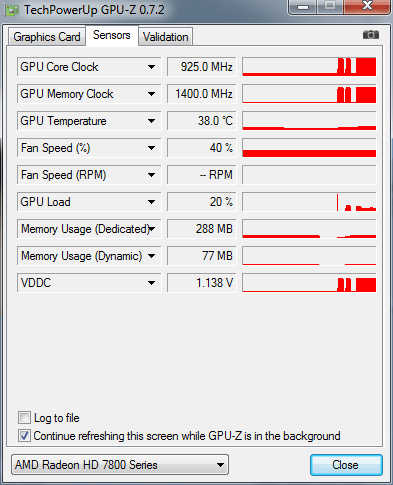Screen dimensions: 393x485
Task: Select the Sensors tab
Action: [x=112, y=35]
